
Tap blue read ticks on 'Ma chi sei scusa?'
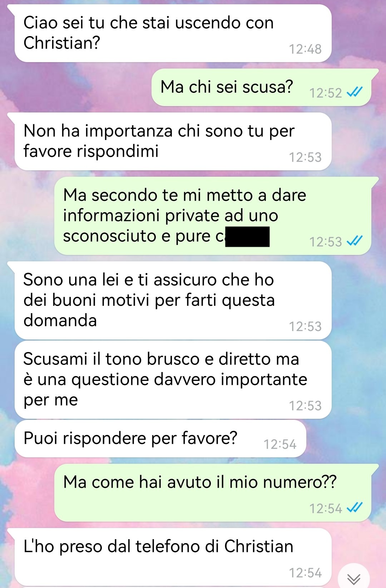pyautogui.click(x=355, y=92)
